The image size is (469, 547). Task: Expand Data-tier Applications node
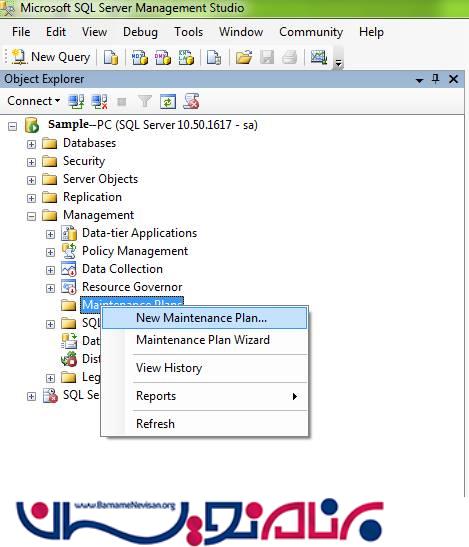click(50, 234)
